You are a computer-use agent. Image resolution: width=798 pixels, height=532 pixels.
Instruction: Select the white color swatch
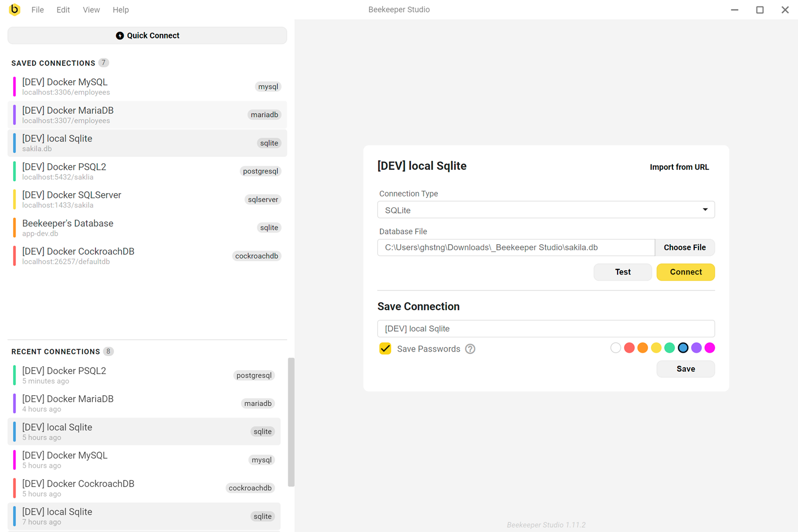coord(616,348)
